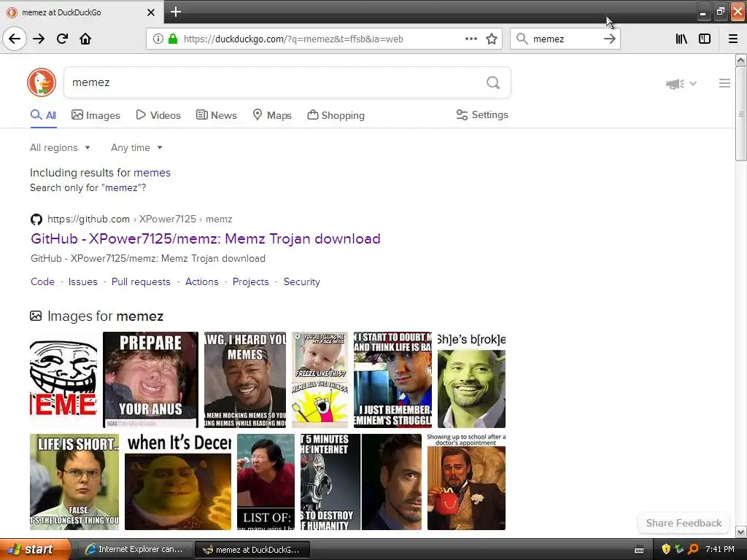This screenshot has height=560, width=747.
Task: Click the image icon beside 'Images for memez'
Action: (36, 316)
